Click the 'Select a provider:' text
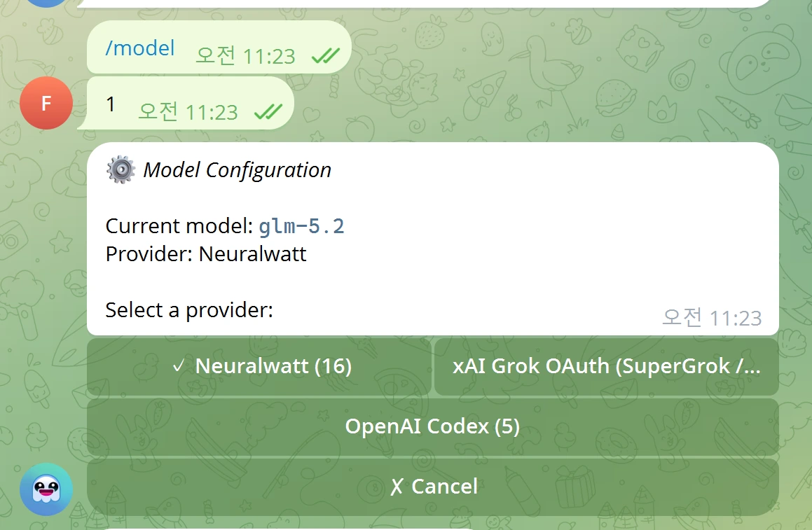 189,310
